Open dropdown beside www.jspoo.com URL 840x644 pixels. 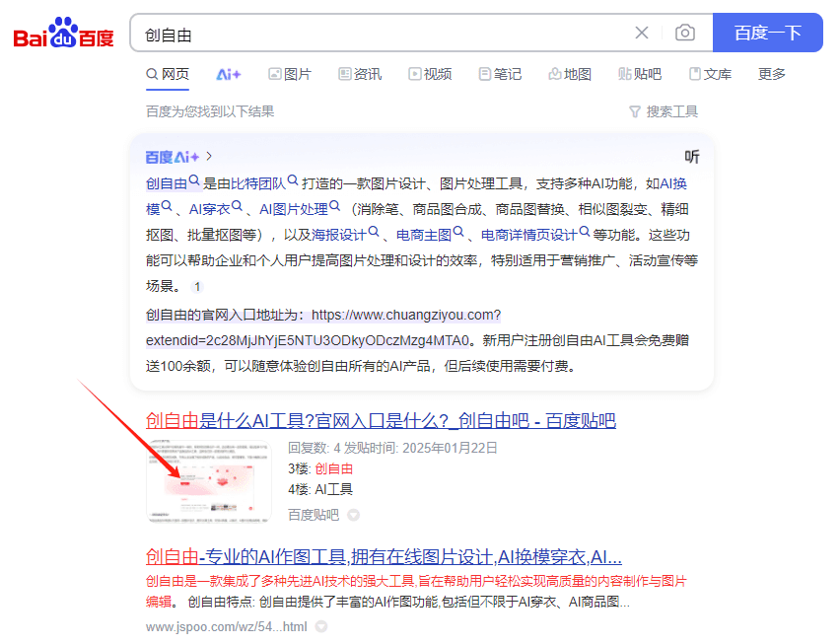tap(321, 627)
